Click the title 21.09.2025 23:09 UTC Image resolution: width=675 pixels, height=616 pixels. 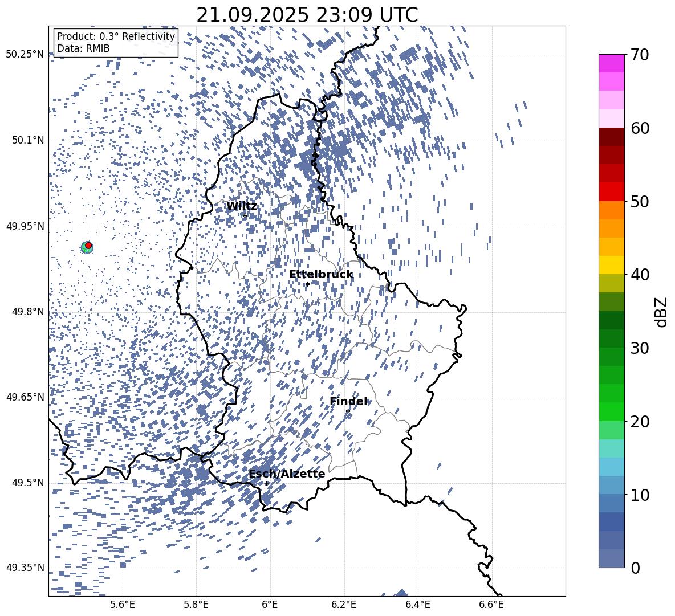click(307, 15)
